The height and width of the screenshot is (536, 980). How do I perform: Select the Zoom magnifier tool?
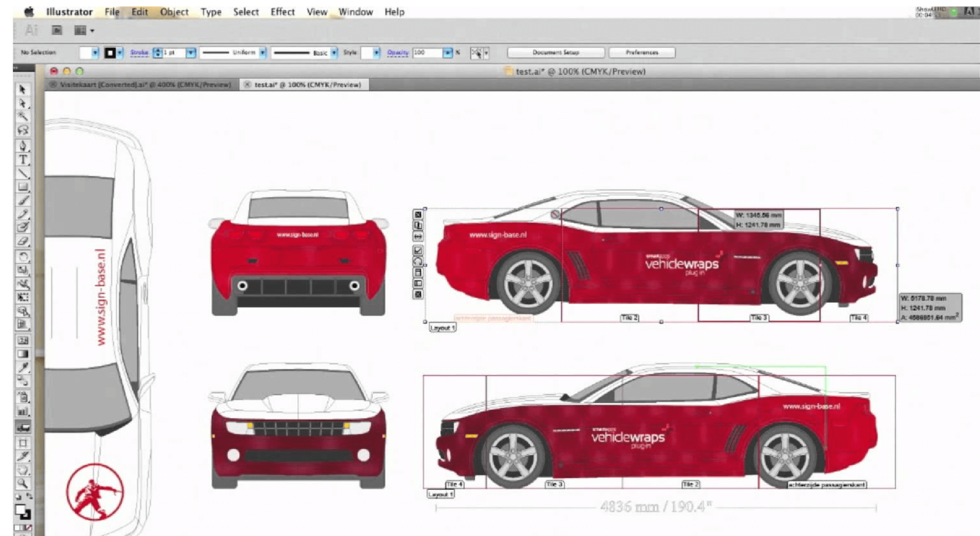tap(22, 483)
